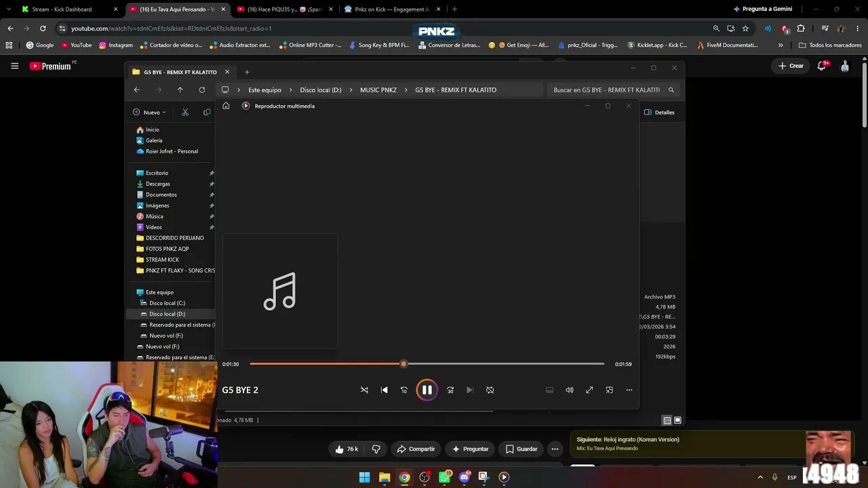Switch media player to full screen
Viewport: 868px width, 488px height.
(589, 390)
